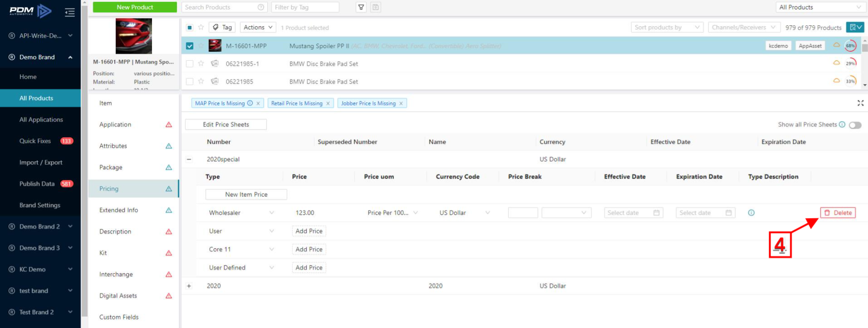Collapse the sidebar with the hamburger icon
The height and width of the screenshot is (328, 868).
70,12
